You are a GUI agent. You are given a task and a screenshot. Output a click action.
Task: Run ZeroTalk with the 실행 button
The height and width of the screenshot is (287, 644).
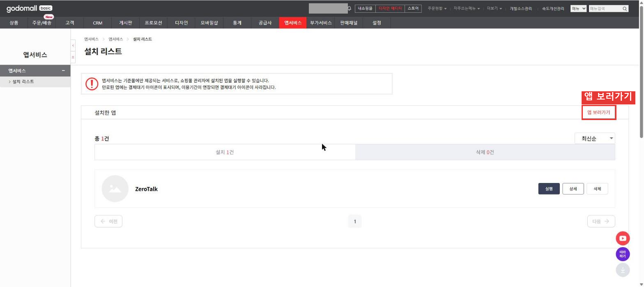coord(549,189)
